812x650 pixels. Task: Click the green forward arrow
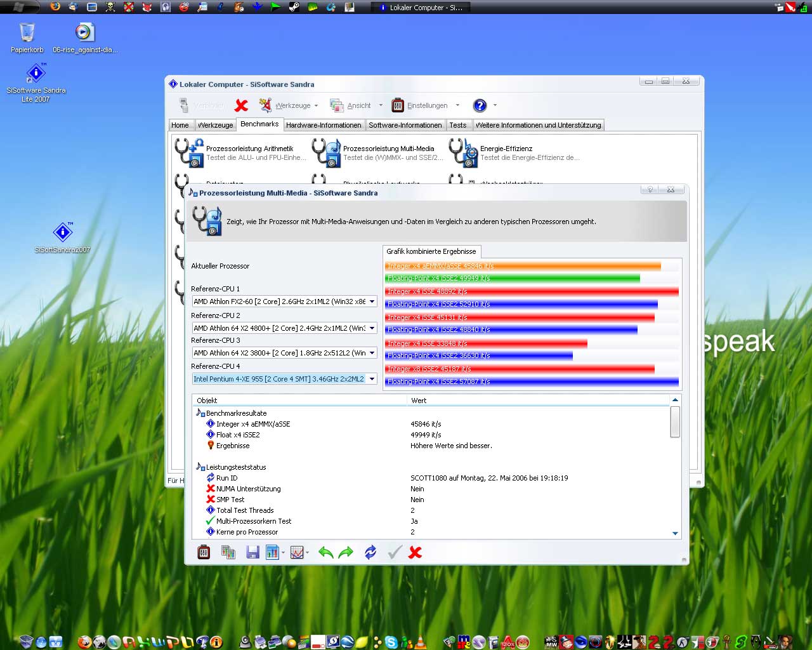[x=346, y=552]
